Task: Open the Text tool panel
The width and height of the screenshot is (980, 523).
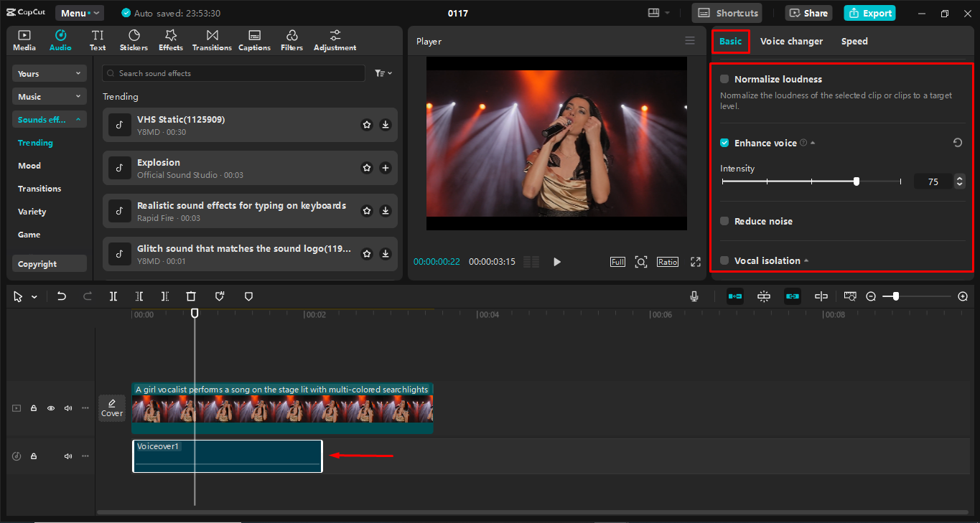Action: [x=98, y=40]
